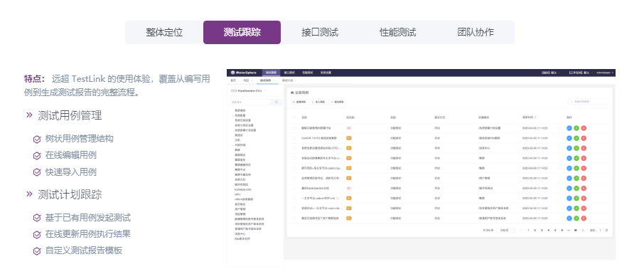Expand the 系统设置 tree node in the sidebar
Image resolution: width=644 pixels, height=279 pixels.
pyautogui.click(x=232, y=115)
